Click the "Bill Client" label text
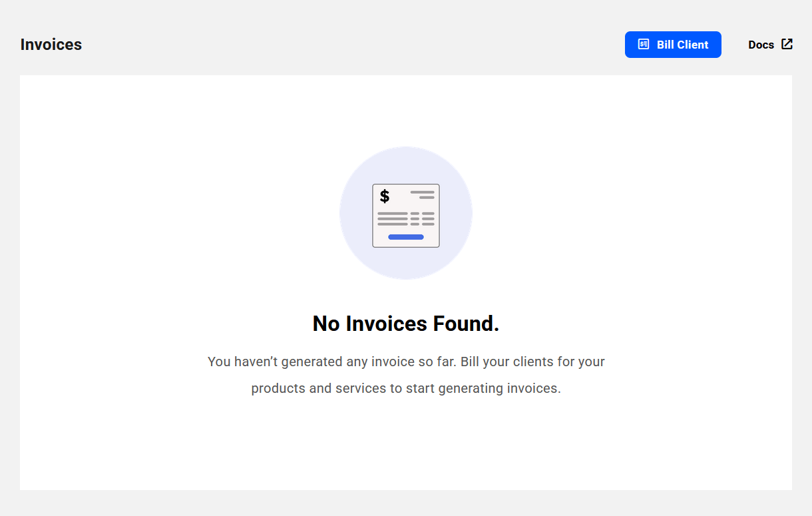Image resolution: width=812 pixels, height=516 pixels. click(682, 45)
